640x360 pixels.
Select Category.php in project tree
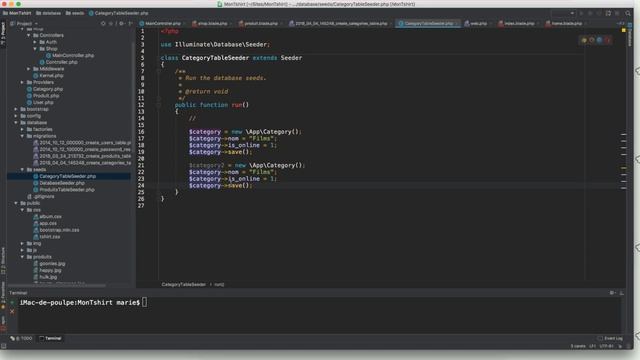(45, 89)
